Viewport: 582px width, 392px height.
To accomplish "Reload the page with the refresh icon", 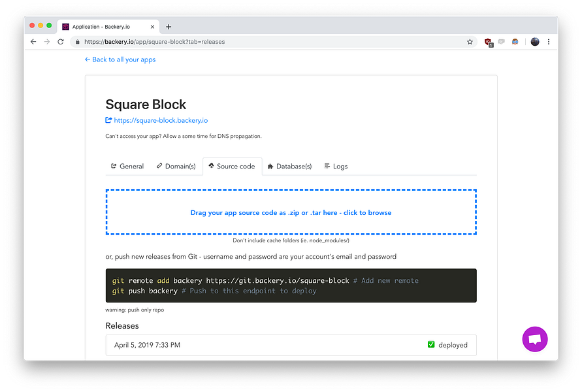I will 61,42.
